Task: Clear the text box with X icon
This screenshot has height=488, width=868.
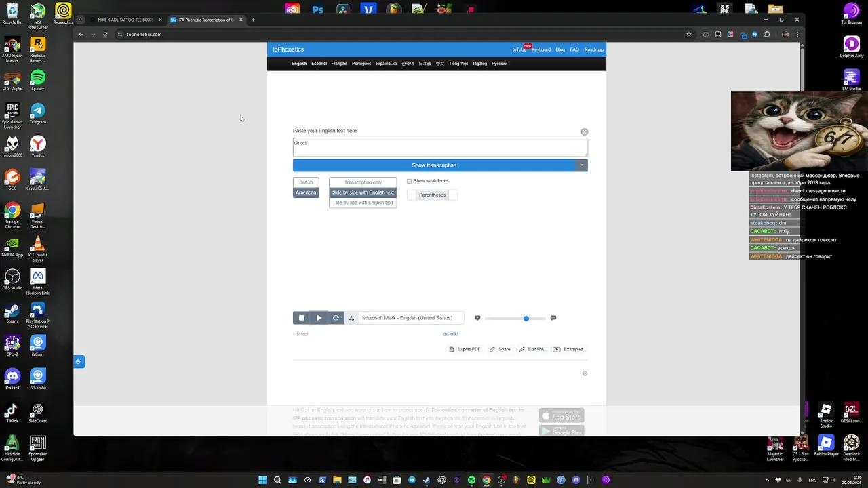Action: click(x=585, y=131)
